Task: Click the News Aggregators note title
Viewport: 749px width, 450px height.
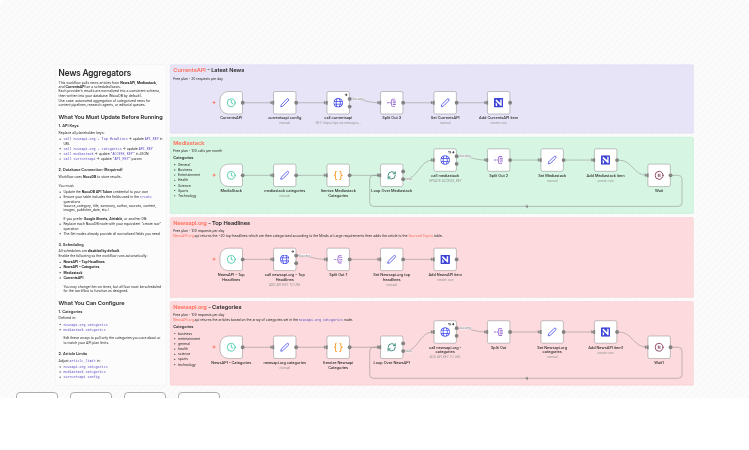Action: (94, 73)
